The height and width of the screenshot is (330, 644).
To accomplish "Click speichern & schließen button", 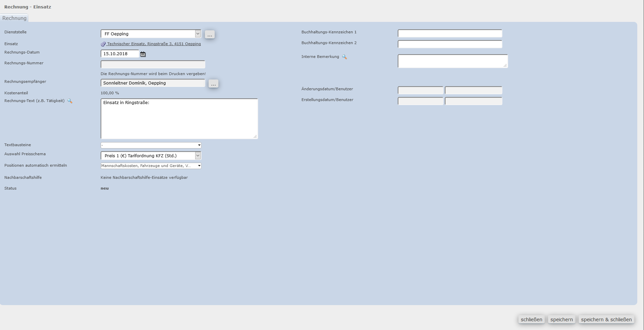I will tap(606, 320).
